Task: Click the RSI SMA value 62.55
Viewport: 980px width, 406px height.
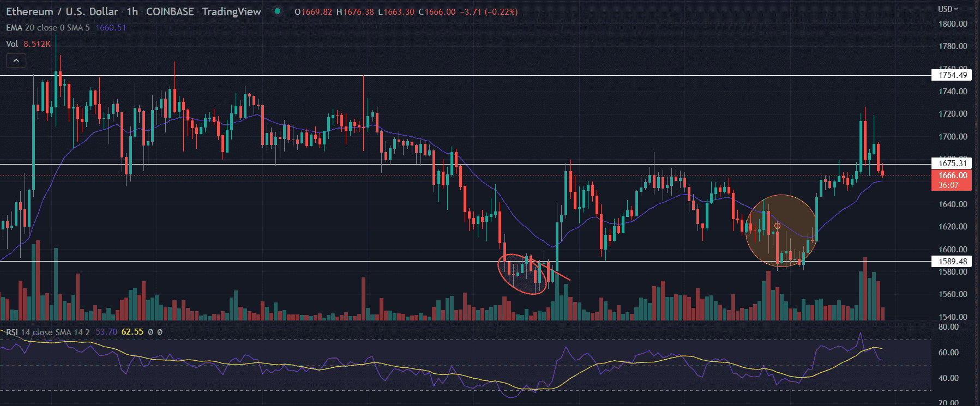Action: (x=133, y=332)
